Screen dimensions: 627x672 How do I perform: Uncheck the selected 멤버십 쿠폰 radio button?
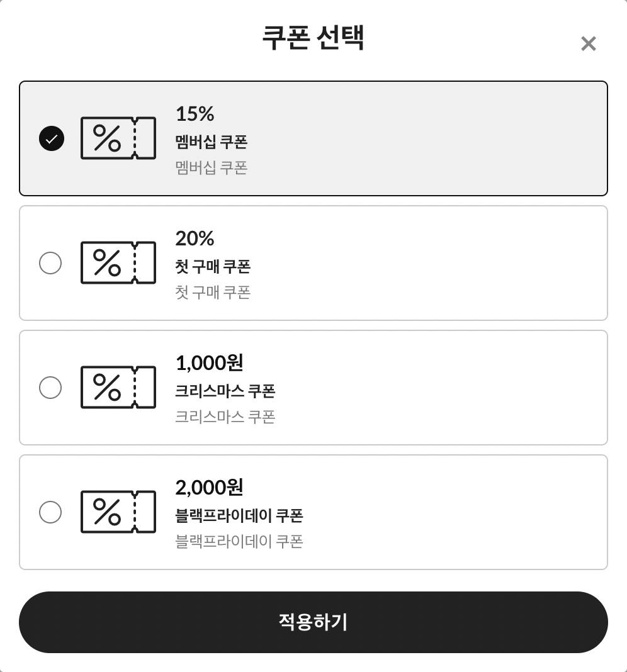[x=52, y=138]
